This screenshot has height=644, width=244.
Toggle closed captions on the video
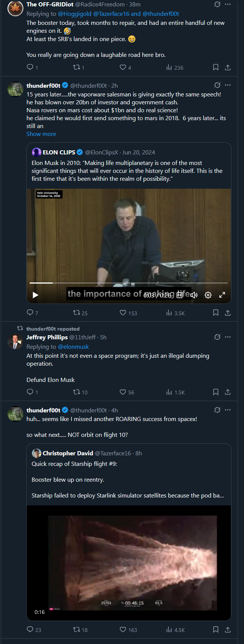(180, 295)
